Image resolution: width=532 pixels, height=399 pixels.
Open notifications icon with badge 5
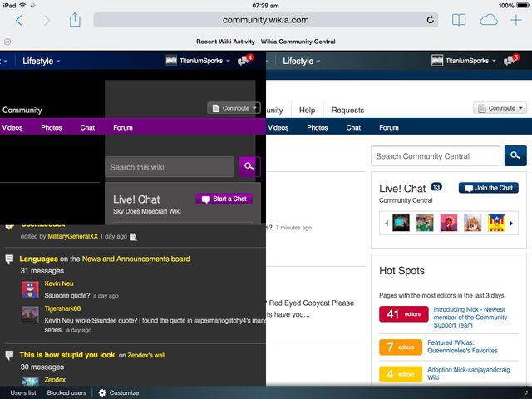(x=512, y=60)
